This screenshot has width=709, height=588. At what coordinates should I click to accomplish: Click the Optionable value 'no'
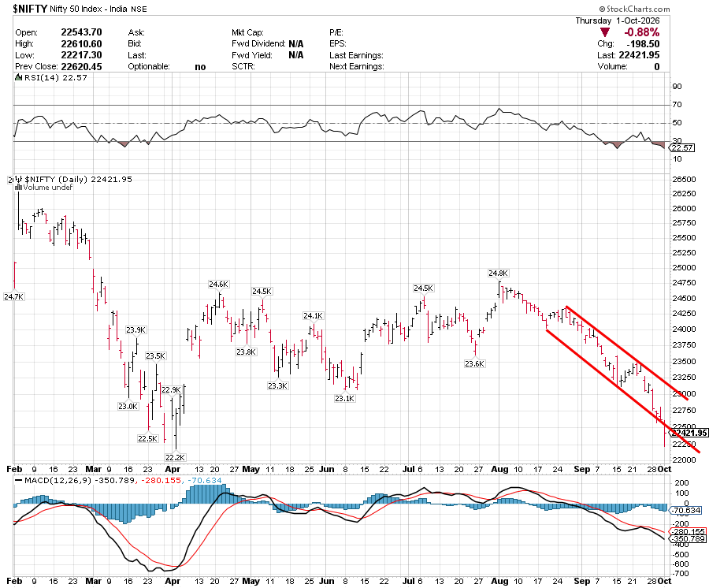coord(200,67)
